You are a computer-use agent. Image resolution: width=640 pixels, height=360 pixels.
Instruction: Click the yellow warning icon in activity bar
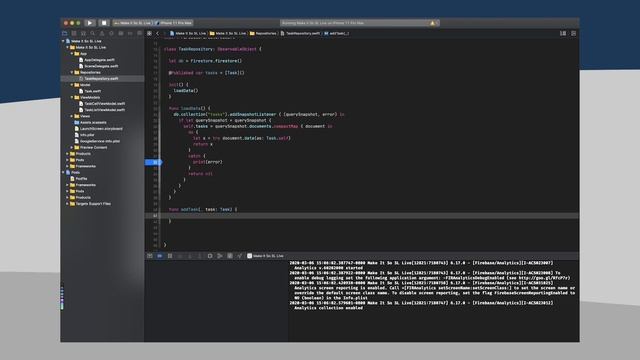pyautogui.click(x=432, y=23)
